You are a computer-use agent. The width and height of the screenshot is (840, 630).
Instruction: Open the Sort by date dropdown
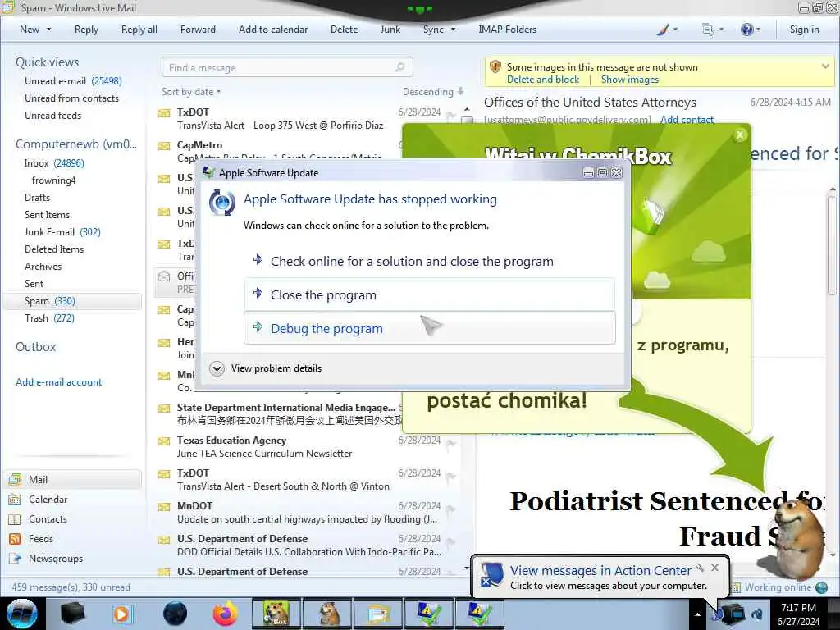pyautogui.click(x=190, y=92)
